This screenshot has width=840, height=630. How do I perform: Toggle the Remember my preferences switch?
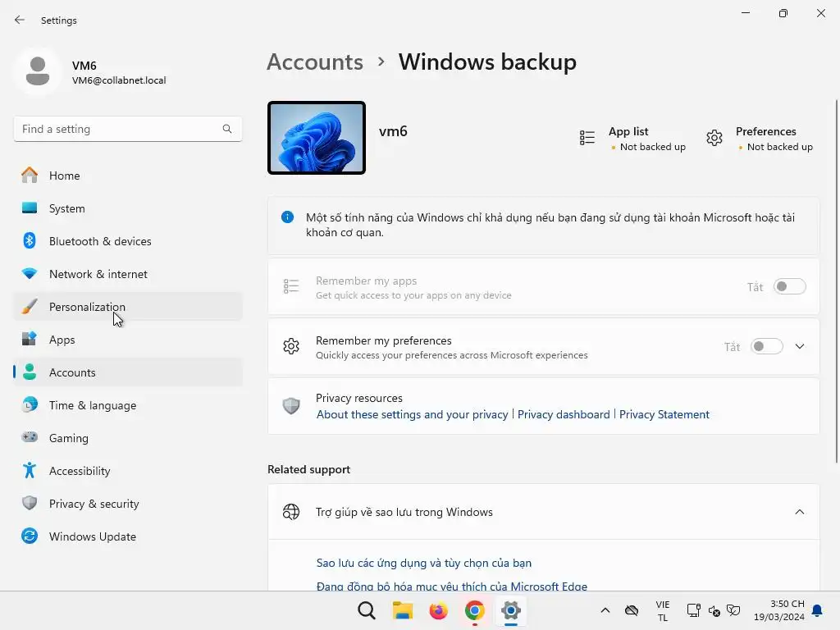point(767,346)
